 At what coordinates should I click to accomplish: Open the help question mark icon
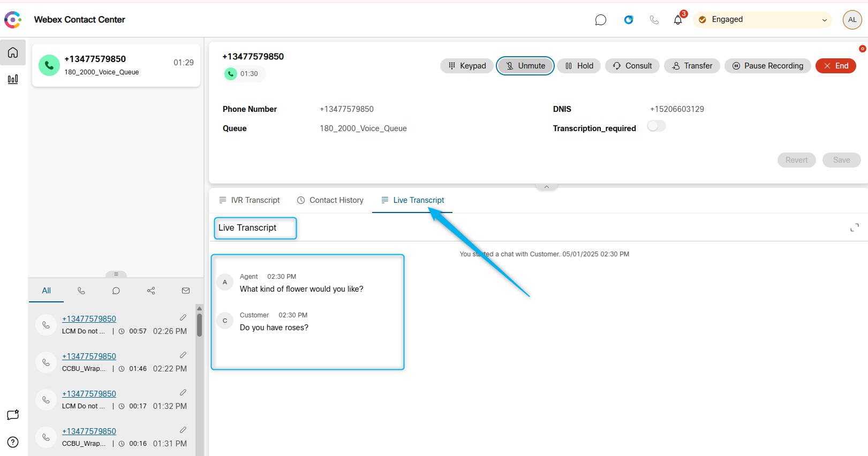coord(13,442)
